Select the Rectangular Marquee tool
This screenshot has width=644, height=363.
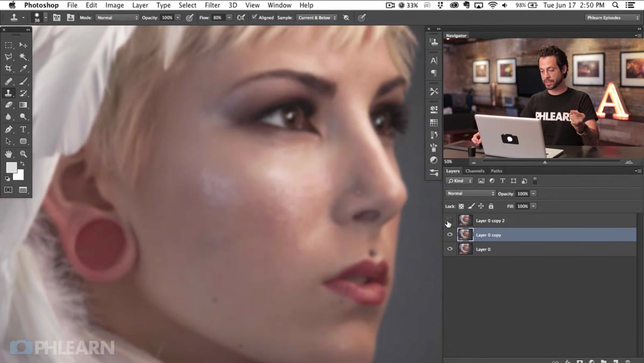(9, 45)
